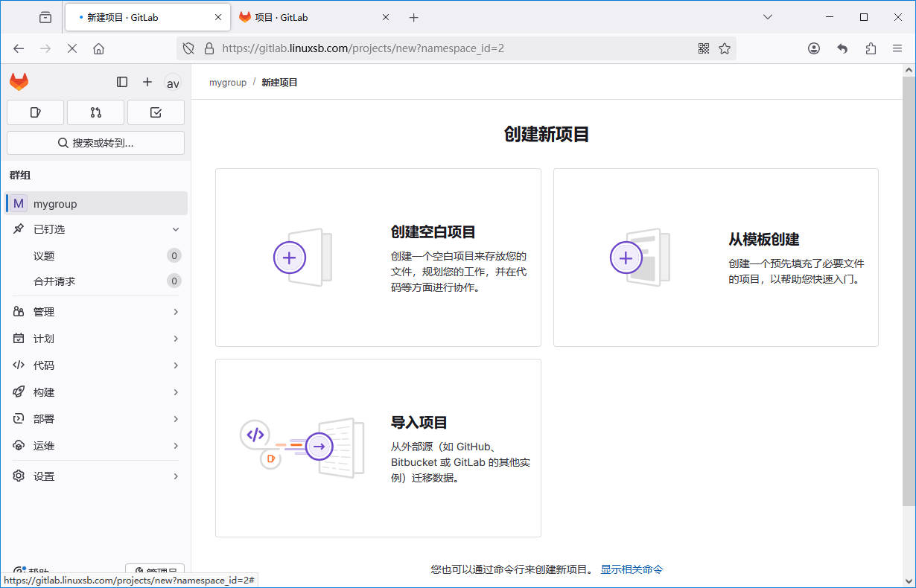
Task: Expand the 管理 sidebar menu
Action: tap(96, 312)
